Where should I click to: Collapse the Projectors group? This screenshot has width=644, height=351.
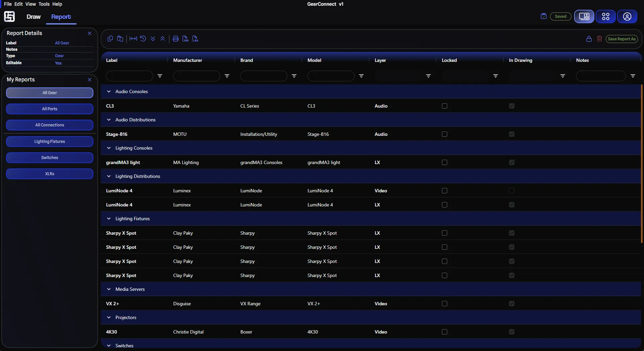(109, 317)
